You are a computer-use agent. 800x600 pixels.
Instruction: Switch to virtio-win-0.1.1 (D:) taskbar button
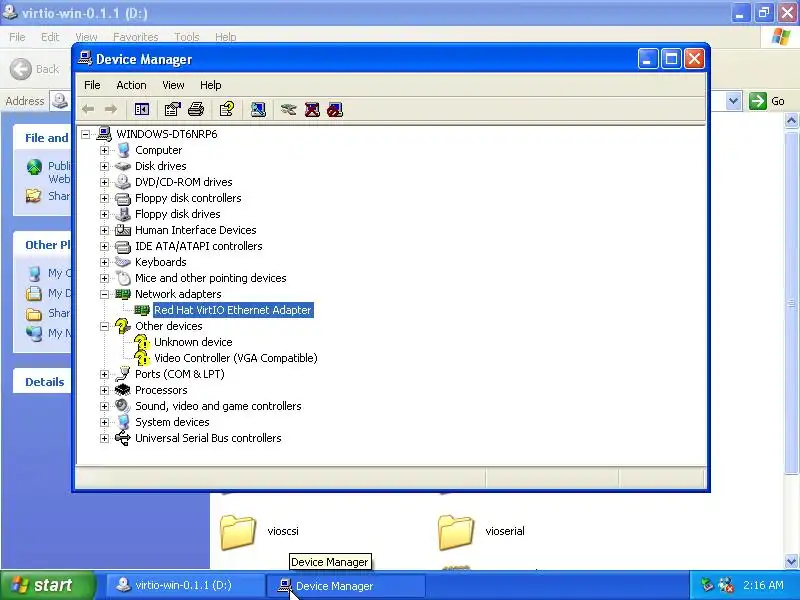click(184, 586)
